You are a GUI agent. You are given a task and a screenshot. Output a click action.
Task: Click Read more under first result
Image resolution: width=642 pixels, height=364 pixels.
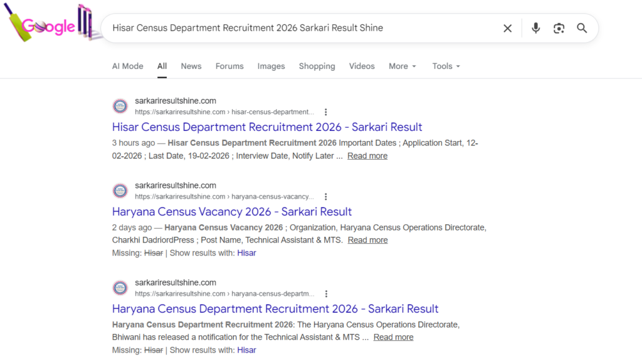[x=367, y=156]
